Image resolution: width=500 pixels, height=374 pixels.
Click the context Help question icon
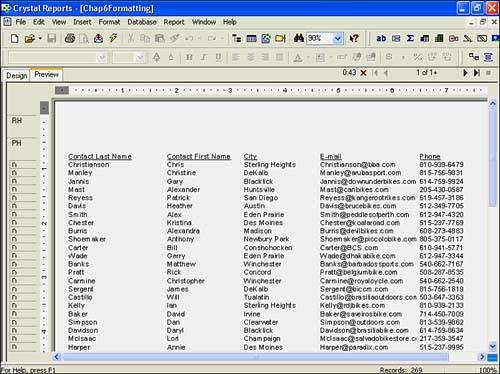point(354,38)
